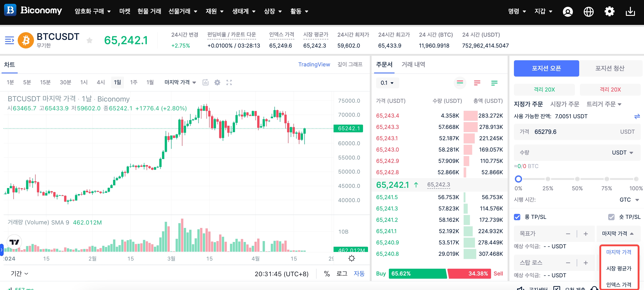Viewport: 644px width, 290px height.
Task: Uncheck the 롱 TP/SL checkbox
Action: [x=517, y=217]
